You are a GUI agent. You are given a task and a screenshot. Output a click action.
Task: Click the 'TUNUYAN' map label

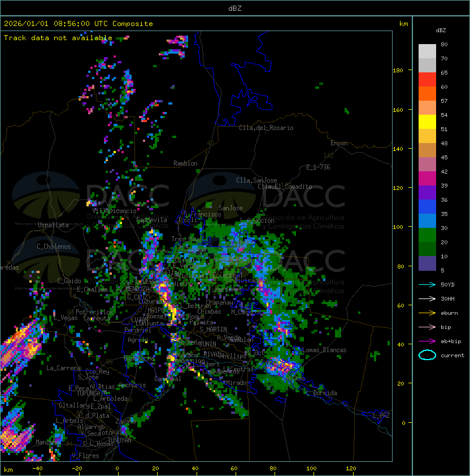120,440
